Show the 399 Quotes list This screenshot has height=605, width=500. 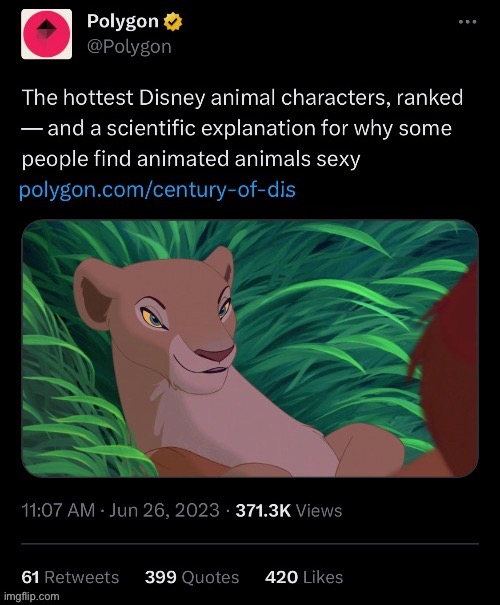click(192, 577)
